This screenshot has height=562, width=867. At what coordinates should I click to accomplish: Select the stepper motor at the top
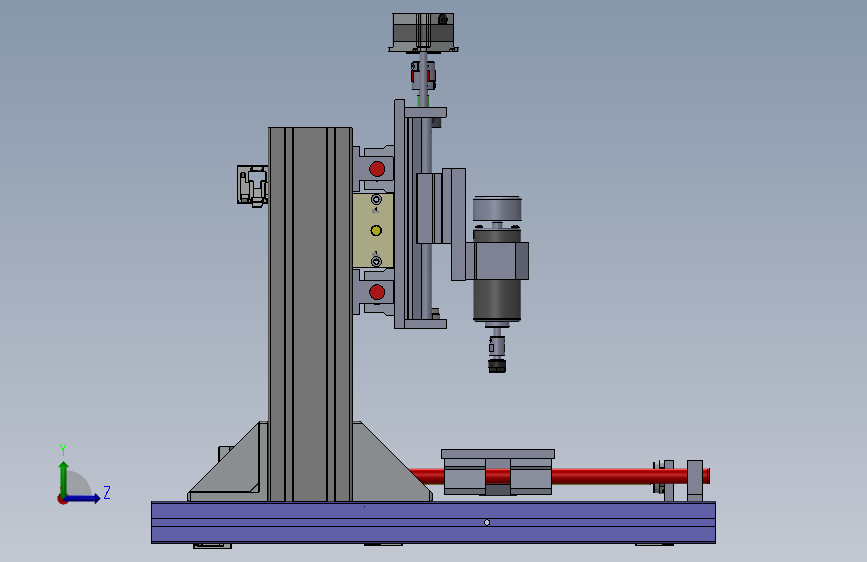(424, 32)
